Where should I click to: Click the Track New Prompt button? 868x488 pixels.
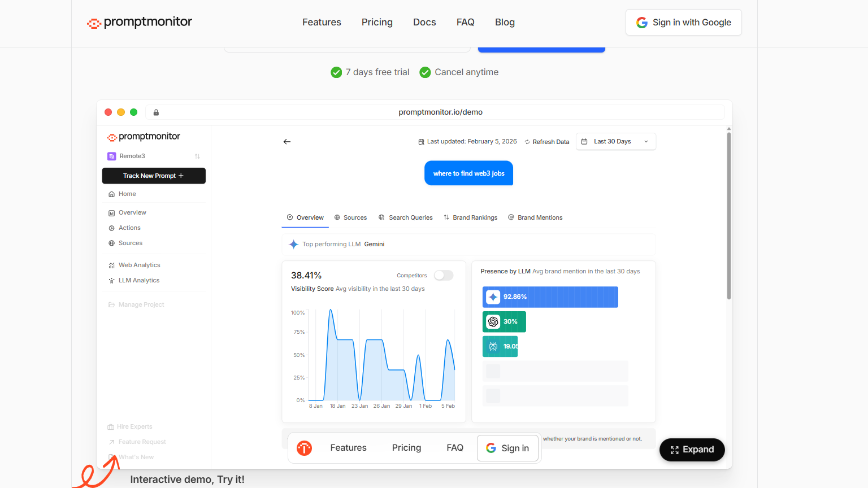click(x=154, y=176)
